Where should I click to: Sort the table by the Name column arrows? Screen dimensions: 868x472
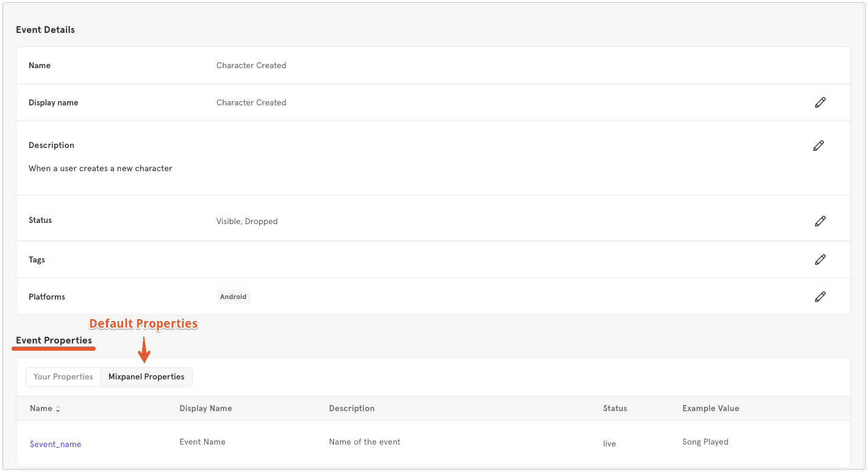point(58,409)
